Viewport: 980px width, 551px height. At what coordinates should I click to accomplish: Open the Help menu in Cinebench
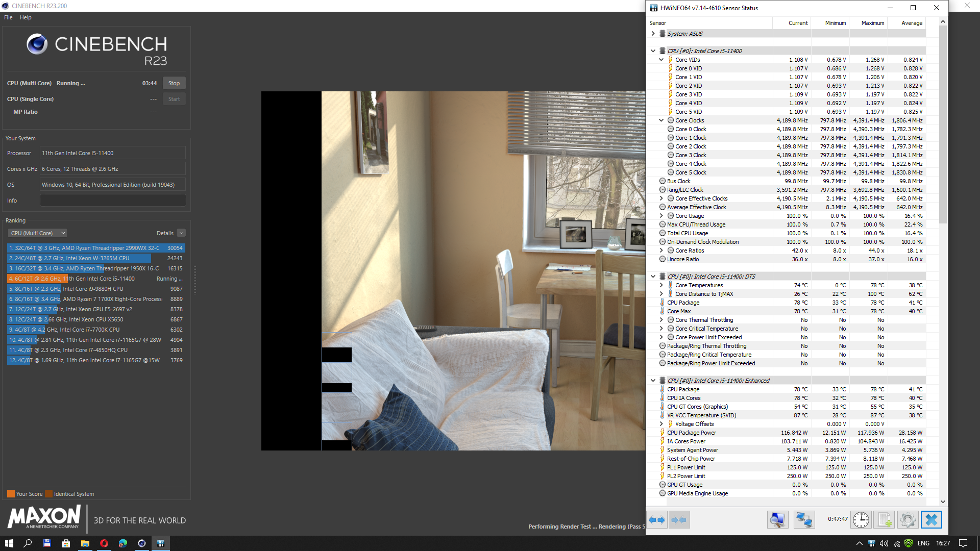click(x=26, y=17)
